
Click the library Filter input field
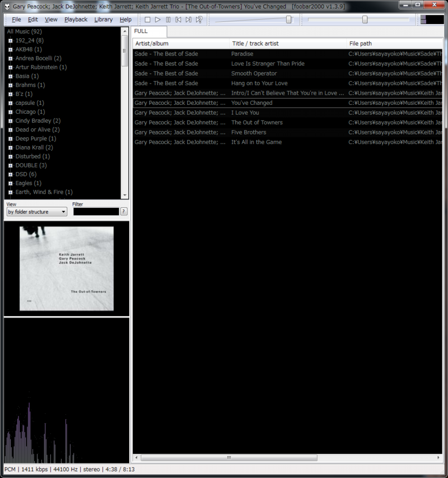point(96,212)
